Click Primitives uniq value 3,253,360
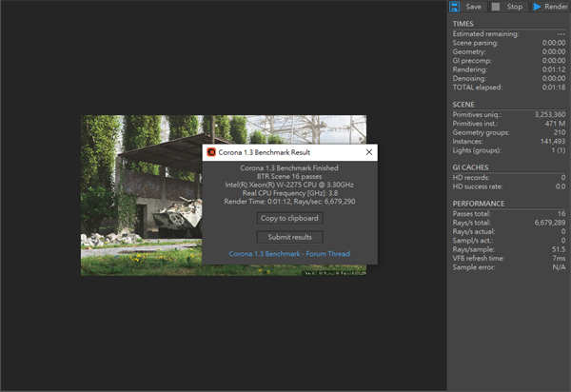Viewport: 571px width, 392px height. pyautogui.click(x=550, y=115)
